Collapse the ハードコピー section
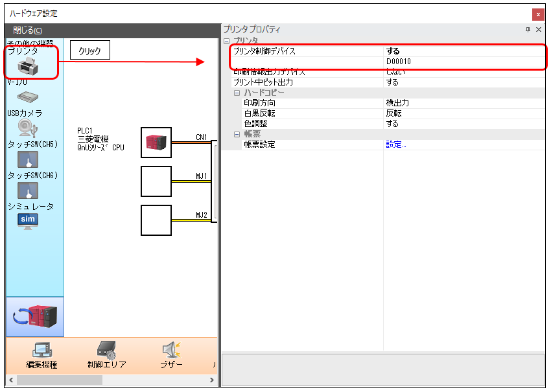551x392 pixels. (237, 93)
